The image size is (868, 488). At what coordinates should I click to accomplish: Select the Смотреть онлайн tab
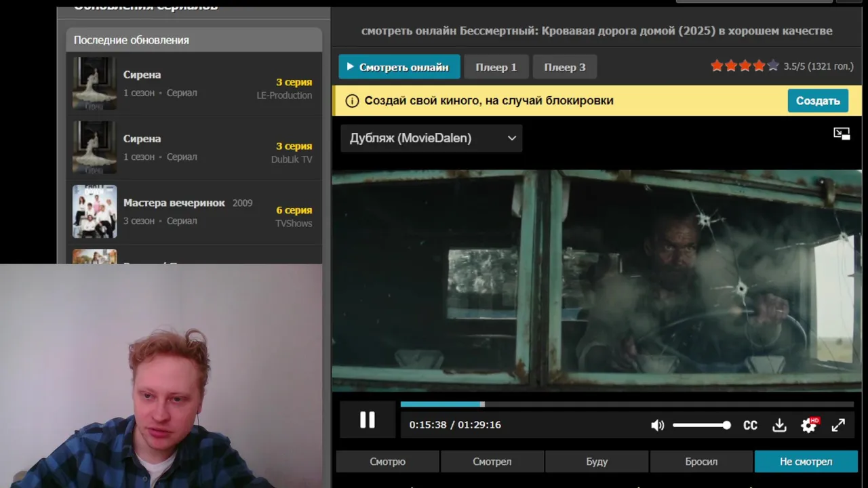point(399,67)
